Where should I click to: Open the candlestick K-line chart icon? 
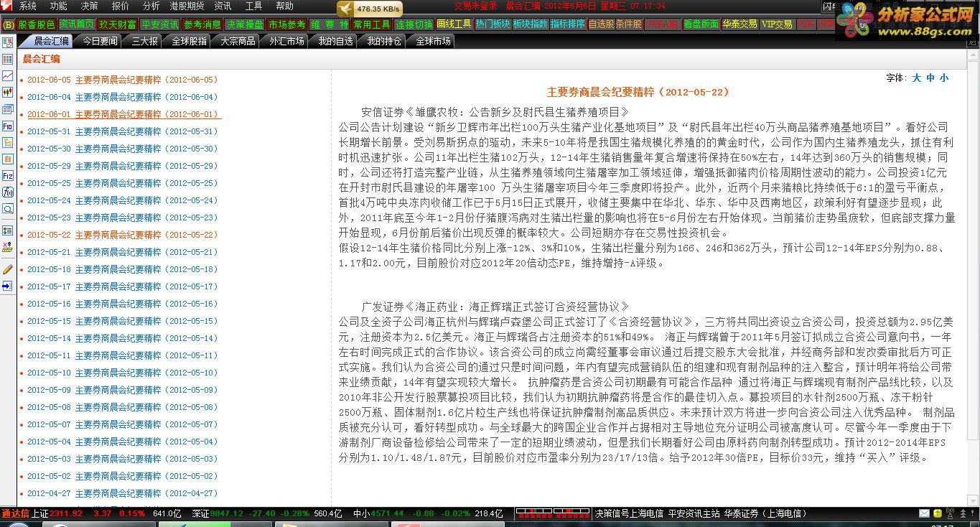pos(7,93)
